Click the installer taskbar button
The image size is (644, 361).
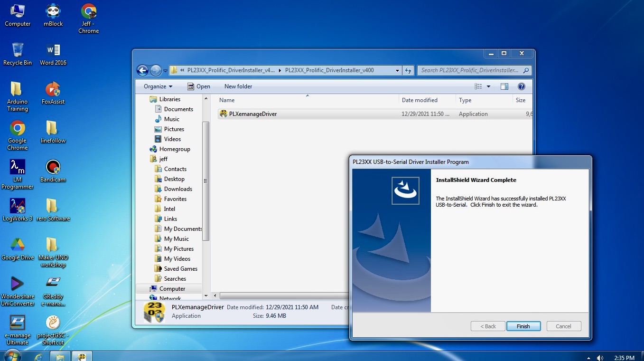click(x=82, y=356)
